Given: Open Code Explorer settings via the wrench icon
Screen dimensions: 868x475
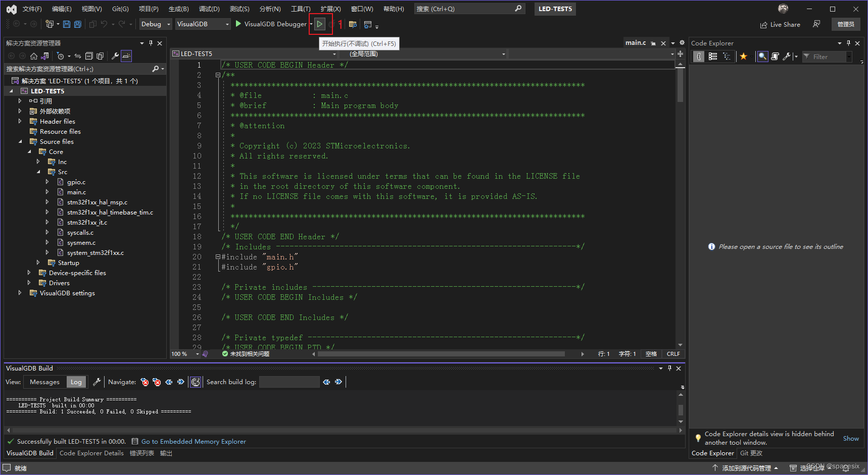Looking at the screenshot, I should (787, 57).
